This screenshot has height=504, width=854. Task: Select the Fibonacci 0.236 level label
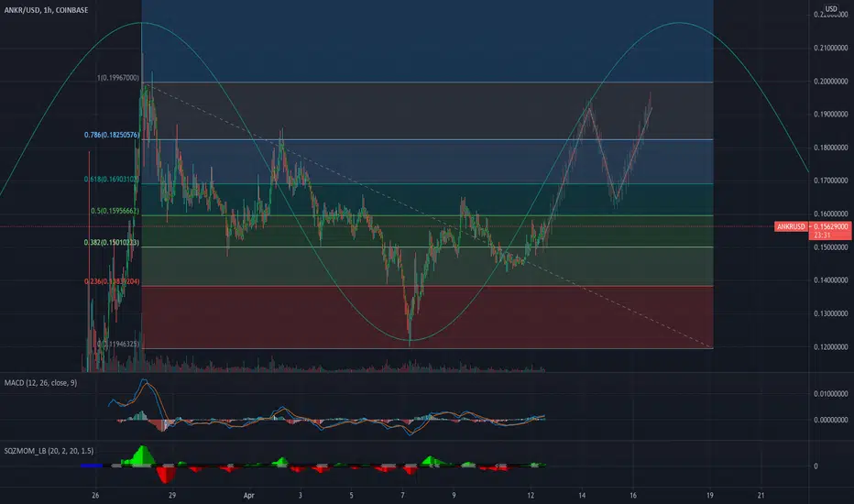[112, 281]
